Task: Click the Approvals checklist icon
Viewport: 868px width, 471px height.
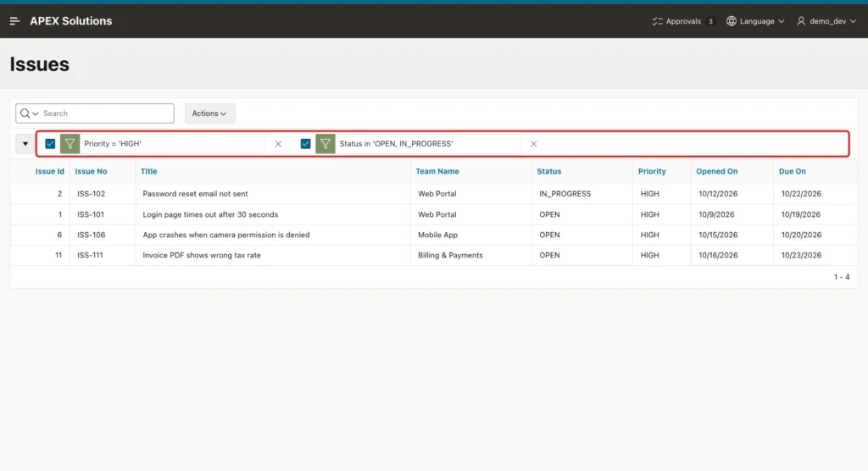Action: (x=657, y=21)
